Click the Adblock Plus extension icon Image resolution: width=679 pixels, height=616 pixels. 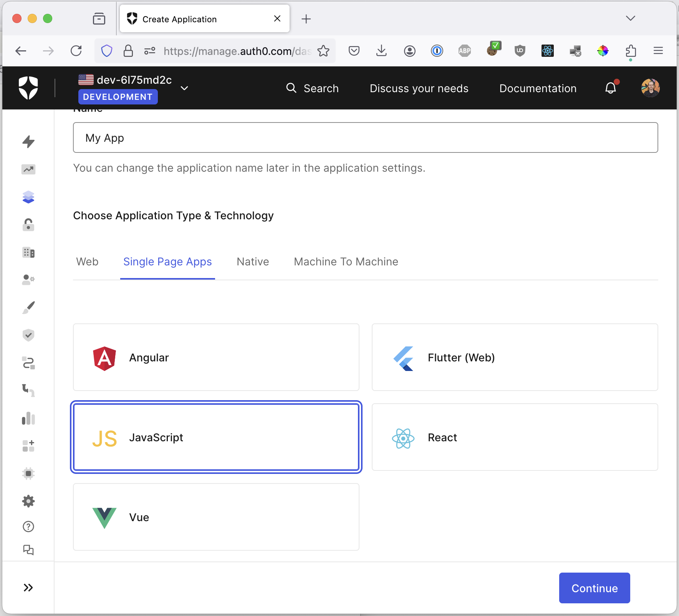[x=465, y=51]
